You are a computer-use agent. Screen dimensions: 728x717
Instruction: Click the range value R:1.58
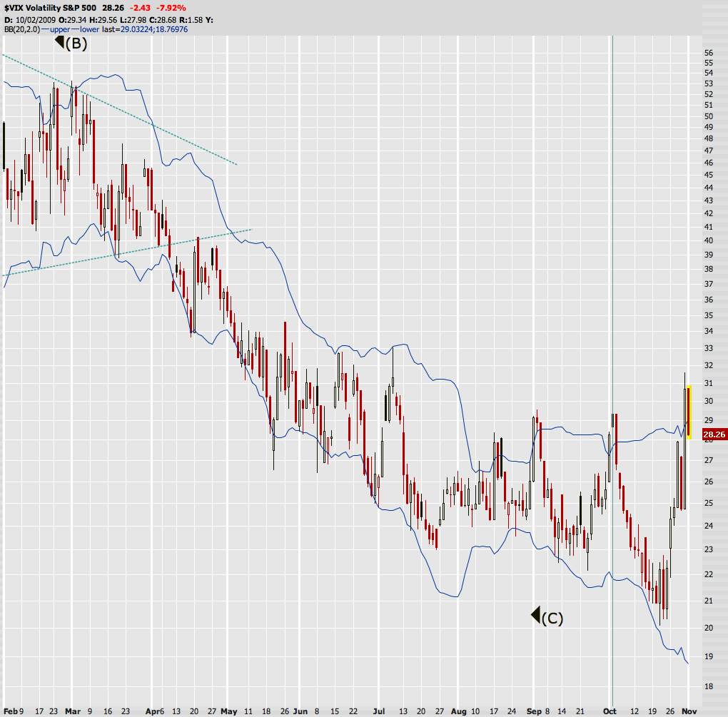click(191, 20)
